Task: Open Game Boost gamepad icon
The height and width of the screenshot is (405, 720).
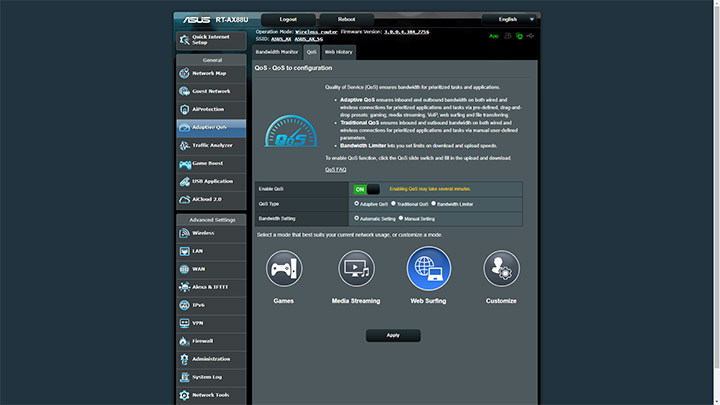Action: coord(185,163)
